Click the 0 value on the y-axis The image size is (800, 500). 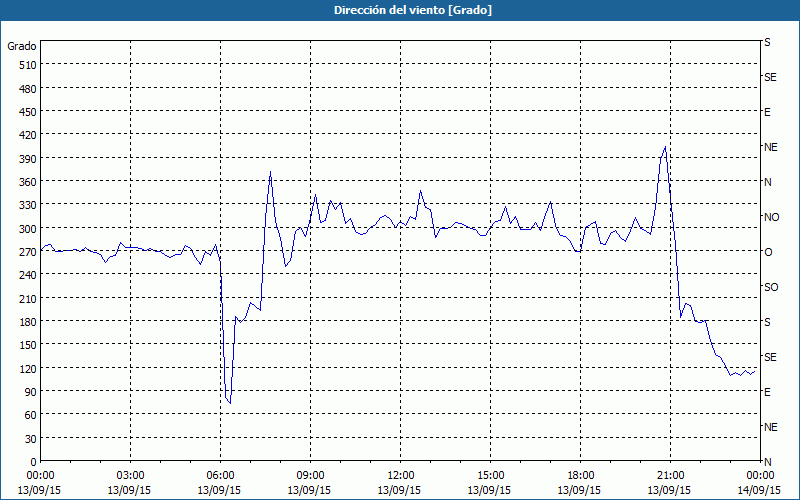(34, 462)
